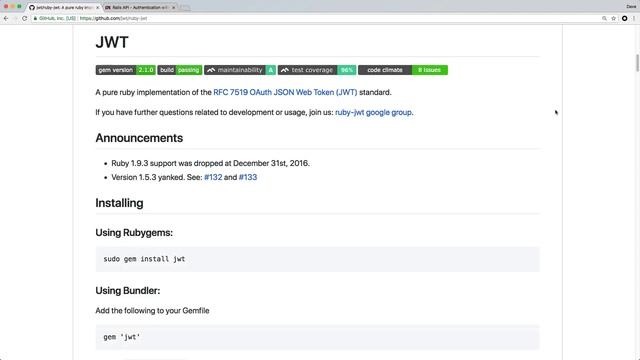
Task: Reload the page with the refresh icon
Action: coord(24,18)
